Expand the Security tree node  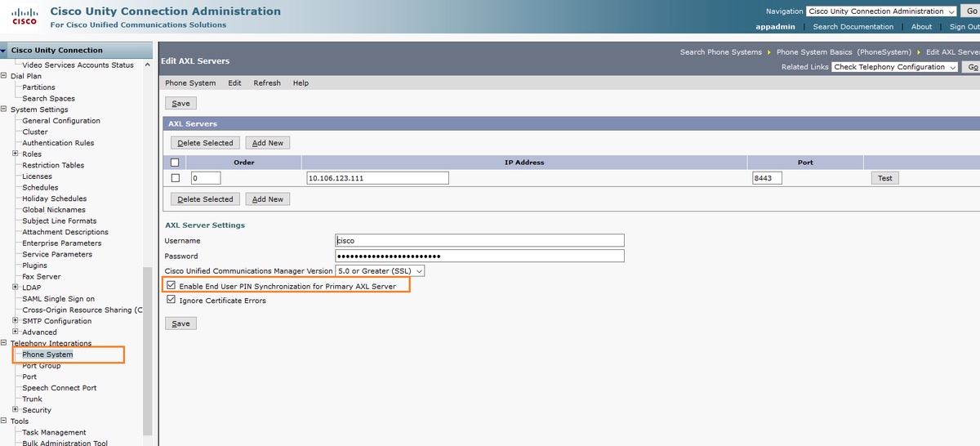(16, 410)
